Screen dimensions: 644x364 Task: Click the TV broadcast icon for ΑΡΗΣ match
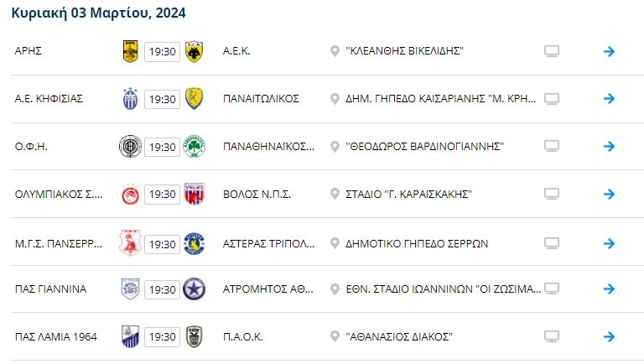pyautogui.click(x=551, y=51)
